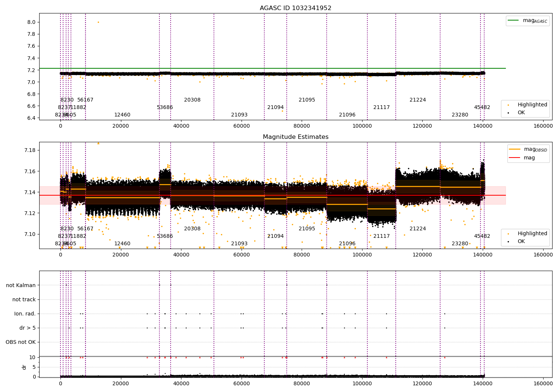Click obsid label 53686 in the top plot
The height and width of the screenshot is (392, 560).
point(165,108)
